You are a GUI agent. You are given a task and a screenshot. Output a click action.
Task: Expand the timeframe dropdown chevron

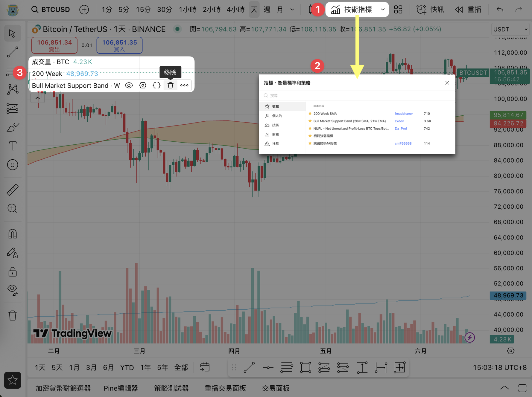(x=292, y=10)
